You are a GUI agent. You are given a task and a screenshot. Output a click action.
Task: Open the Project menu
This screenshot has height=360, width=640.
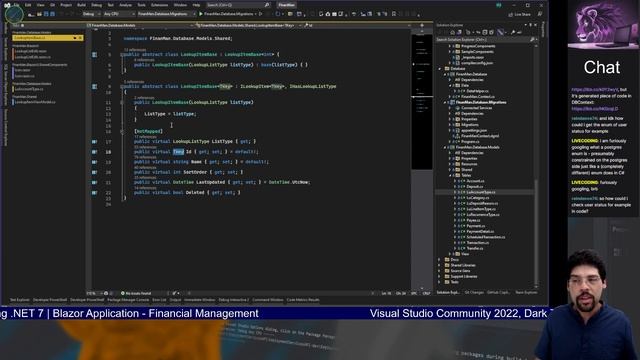[66, 5]
